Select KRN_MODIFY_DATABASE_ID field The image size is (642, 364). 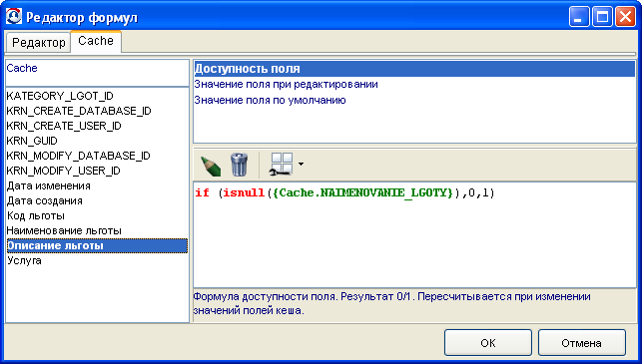[97, 156]
